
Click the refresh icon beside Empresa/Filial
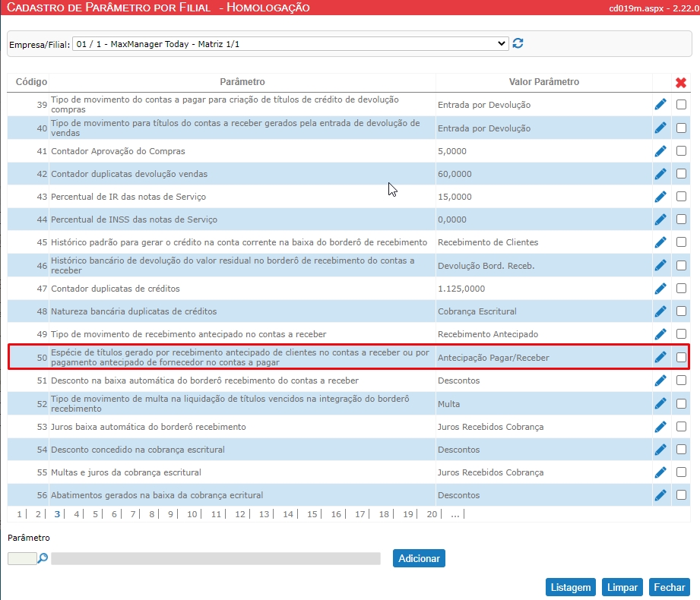click(x=518, y=43)
